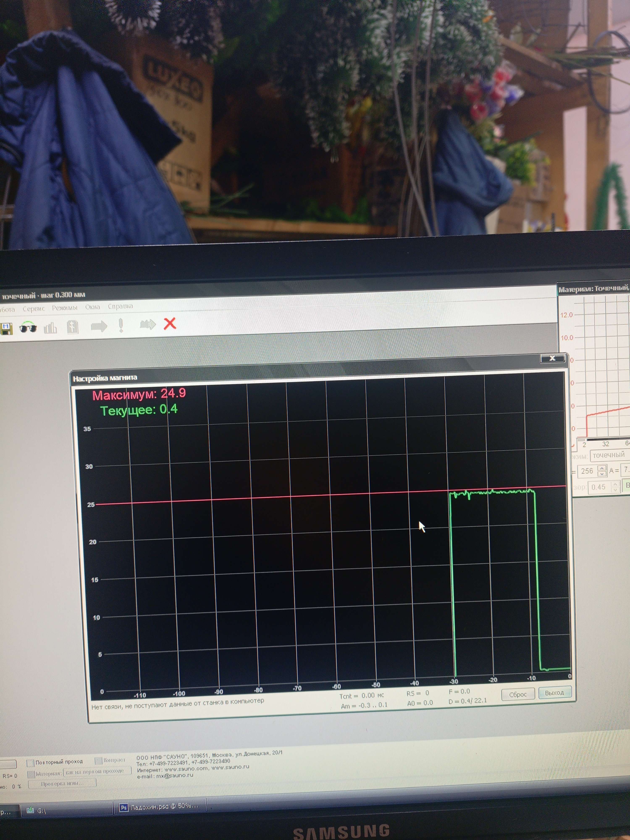Click the www.sauno.com link text
The width and height of the screenshot is (630, 840).
(186, 769)
